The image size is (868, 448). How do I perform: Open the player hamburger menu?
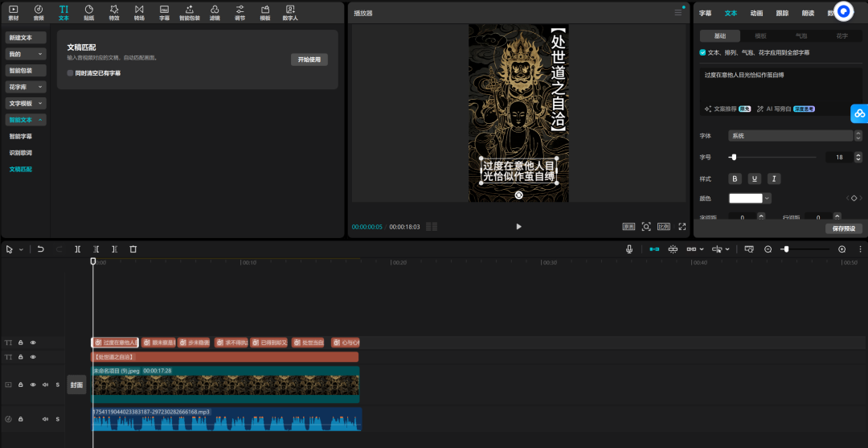click(x=678, y=12)
